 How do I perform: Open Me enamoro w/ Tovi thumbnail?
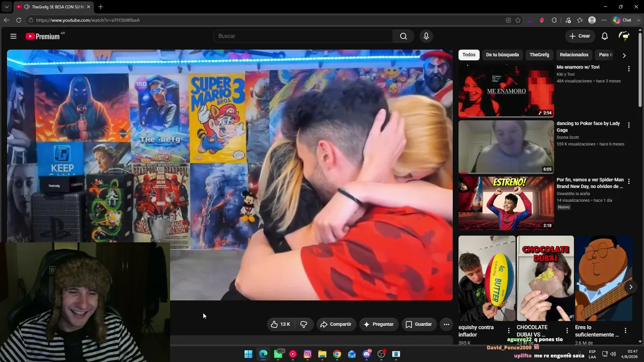pyautogui.click(x=506, y=90)
